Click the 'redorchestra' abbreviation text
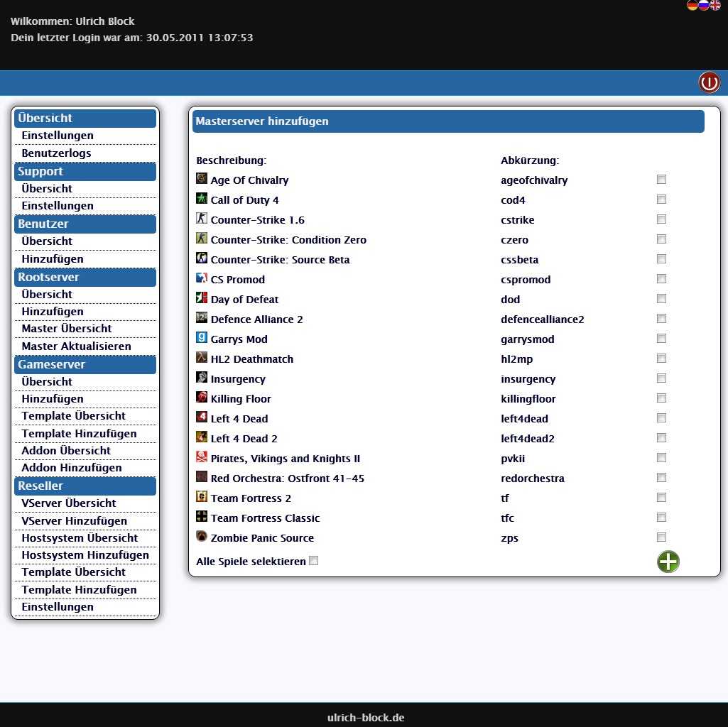 pos(533,479)
